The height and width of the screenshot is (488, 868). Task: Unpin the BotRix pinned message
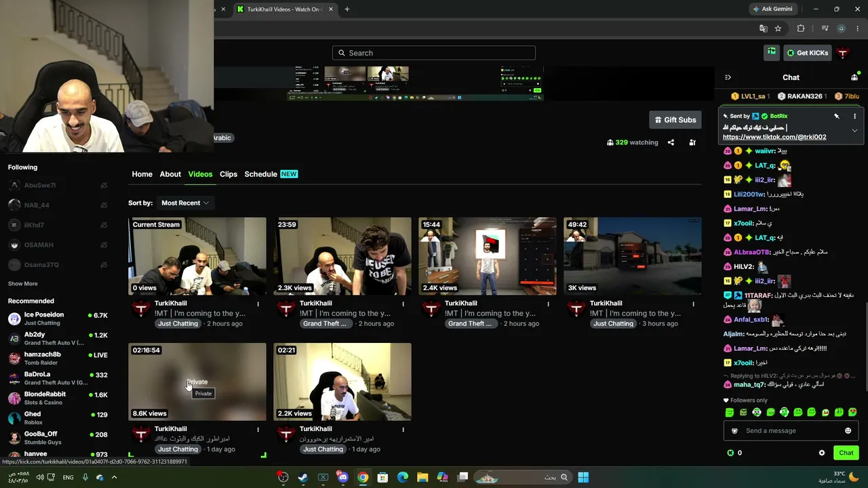[x=837, y=117]
